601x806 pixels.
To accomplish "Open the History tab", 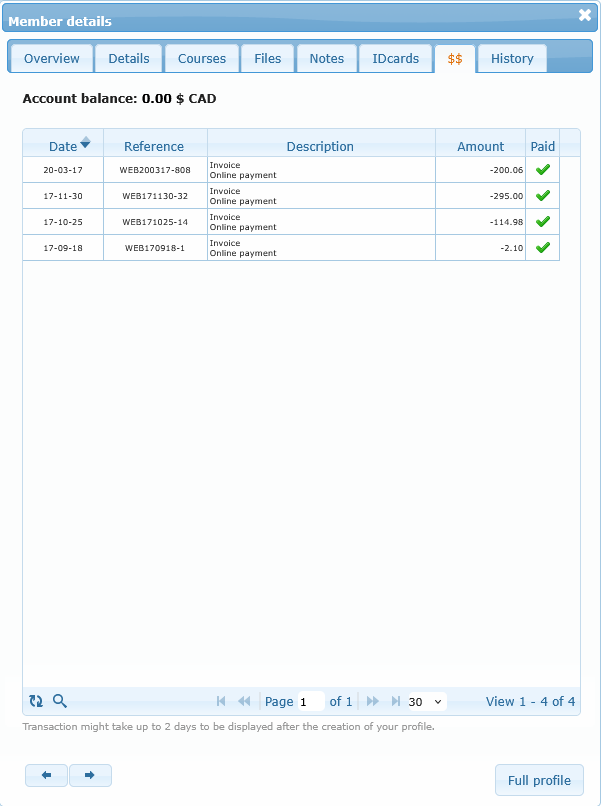I will point(512,58).
